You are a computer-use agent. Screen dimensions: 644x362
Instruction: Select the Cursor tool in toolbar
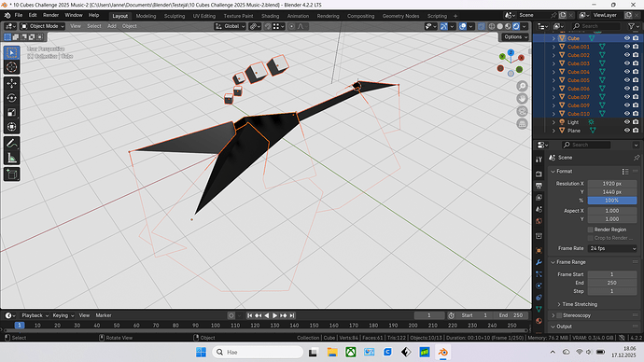11,67
